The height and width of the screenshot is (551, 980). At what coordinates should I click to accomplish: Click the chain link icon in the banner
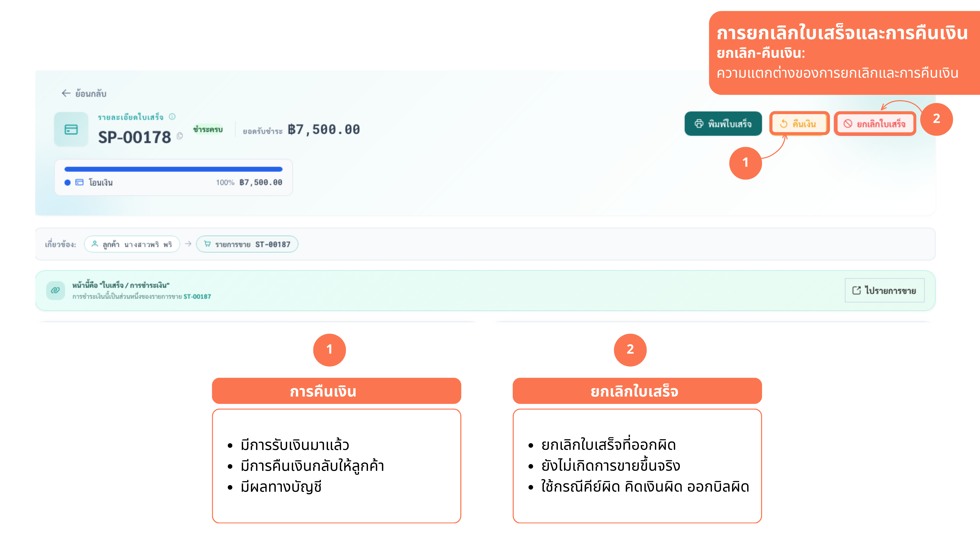[56, 291]
